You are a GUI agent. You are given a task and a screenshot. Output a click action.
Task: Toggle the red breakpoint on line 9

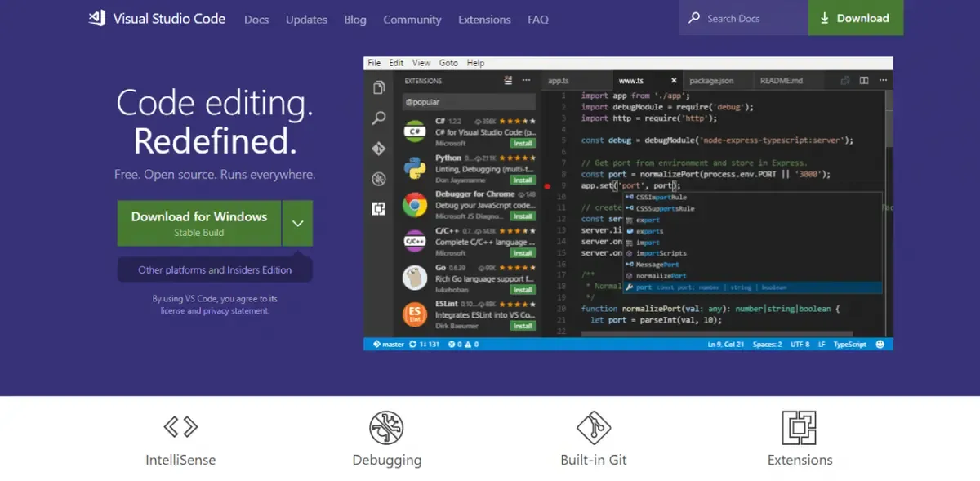click(548, 186)
